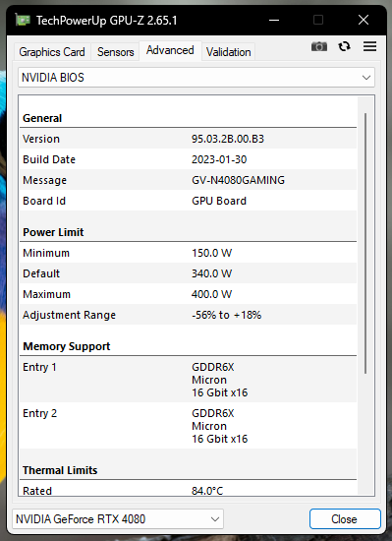
Task: Click the Entry 2 memory row label
Action: point(39,413)
